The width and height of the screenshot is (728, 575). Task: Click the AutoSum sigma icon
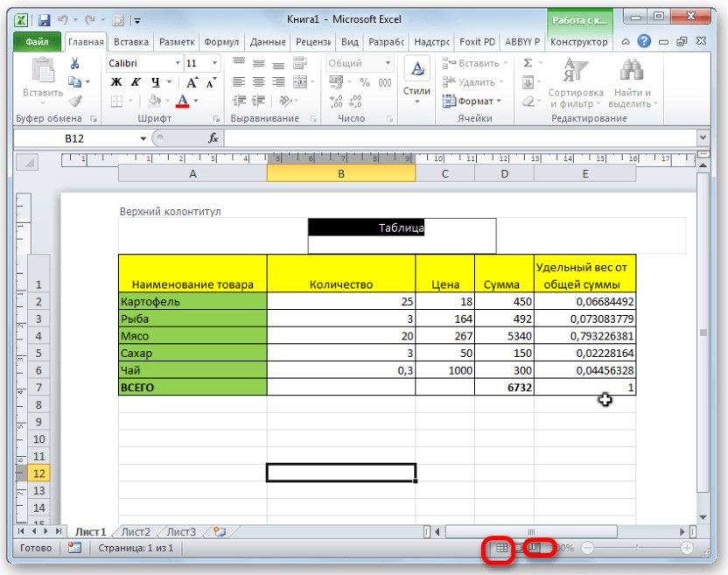pos(528,63)
